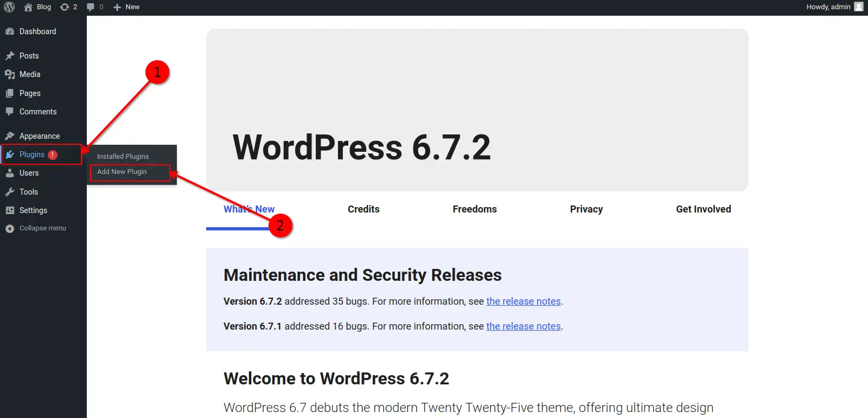Click the WordPress logo in admin bar
Viewport: 868px width, 418px height.
point(9,7)
